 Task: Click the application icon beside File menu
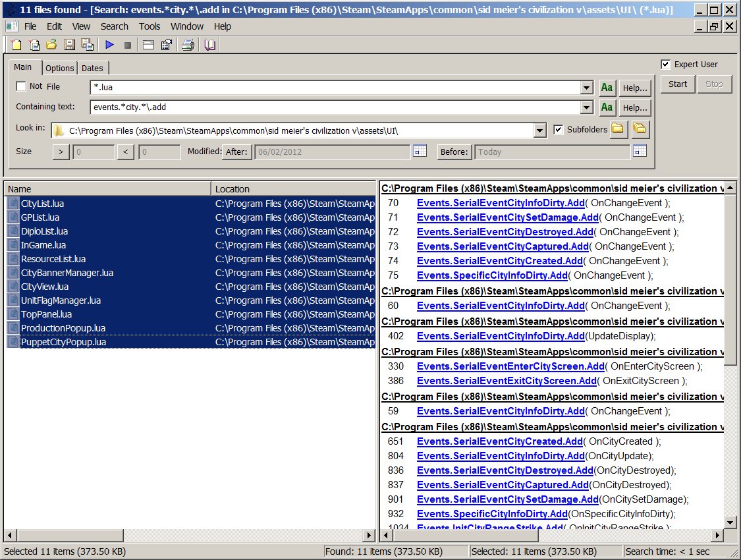pyautogui.click(x=13, y=26)
